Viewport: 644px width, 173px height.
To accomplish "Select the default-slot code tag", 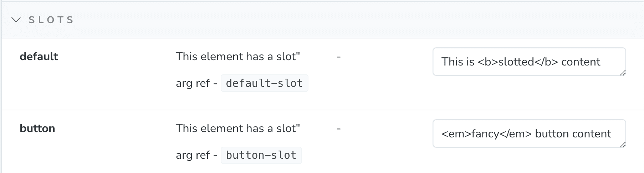I will click(x=264, y=83).
